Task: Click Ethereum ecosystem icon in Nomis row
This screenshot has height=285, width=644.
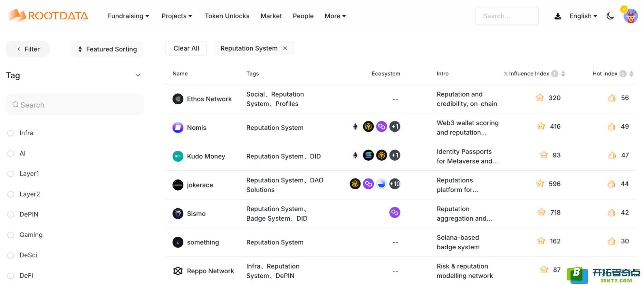Action: pyautogui.click(x=355, y=127)
